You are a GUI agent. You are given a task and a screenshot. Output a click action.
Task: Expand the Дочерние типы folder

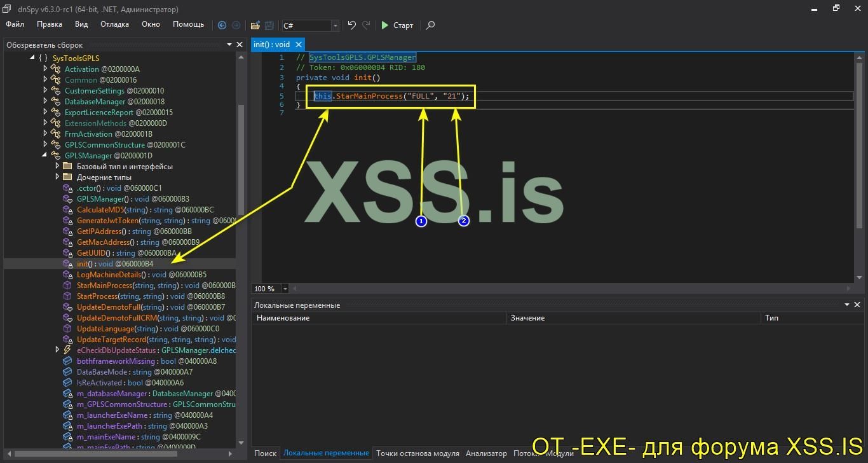pos(57,177)
